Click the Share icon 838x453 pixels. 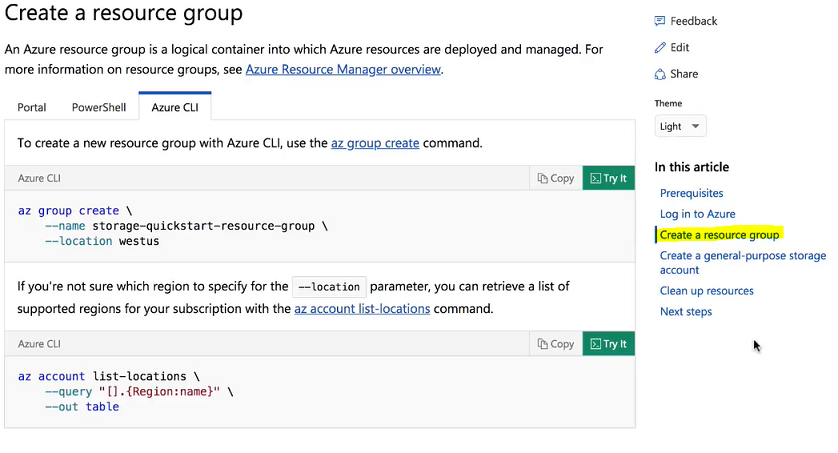660,74
